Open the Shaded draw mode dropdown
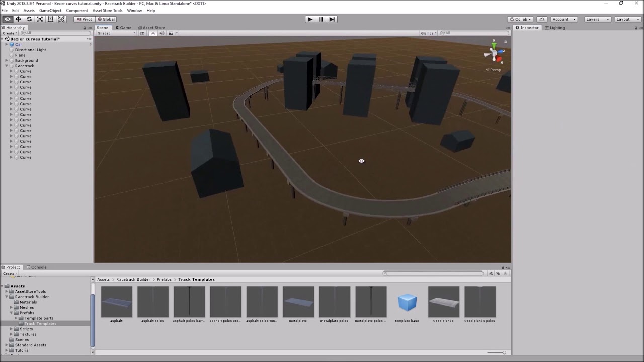The width and height of the screenshot is (644, 362). [x=116, y=33]
